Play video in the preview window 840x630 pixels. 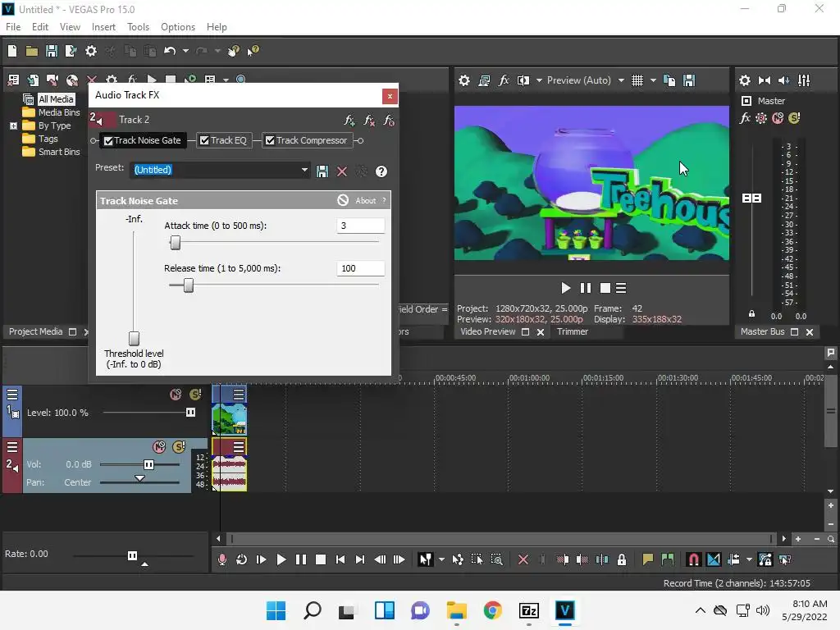tap(565, 288)
